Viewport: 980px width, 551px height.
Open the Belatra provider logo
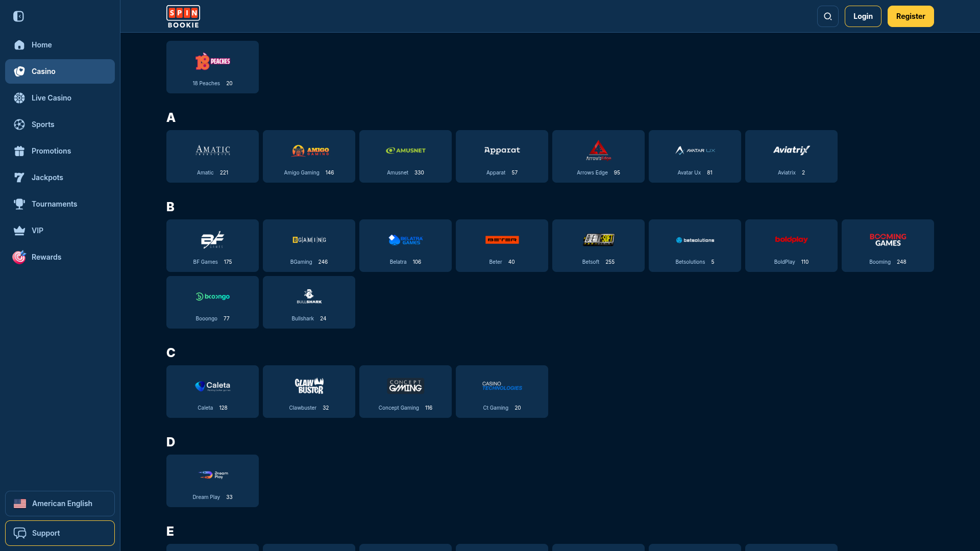pos(406,240)
